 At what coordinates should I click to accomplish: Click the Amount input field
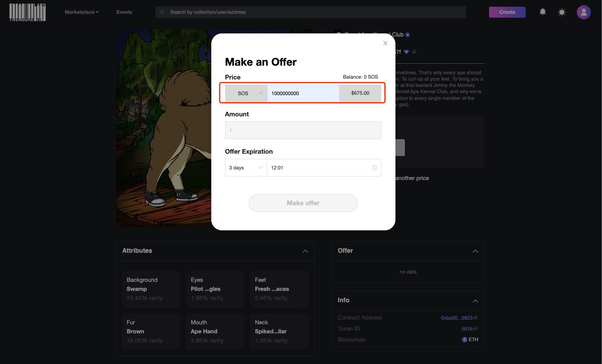[303, 130]
